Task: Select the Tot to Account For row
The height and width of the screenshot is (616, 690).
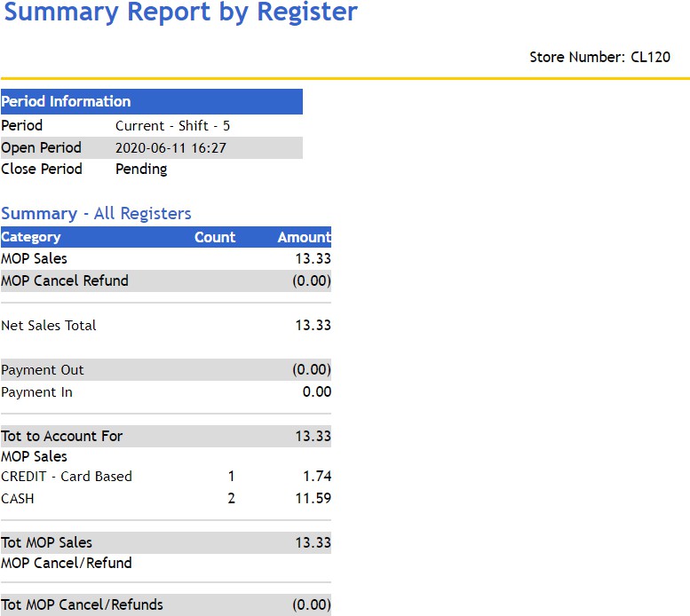Action: coord(166,436)
